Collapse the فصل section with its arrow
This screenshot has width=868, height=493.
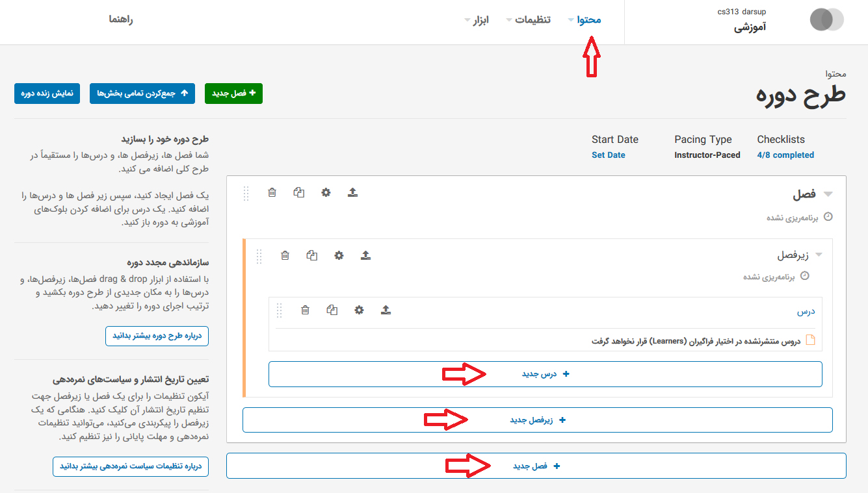[828, 194]
